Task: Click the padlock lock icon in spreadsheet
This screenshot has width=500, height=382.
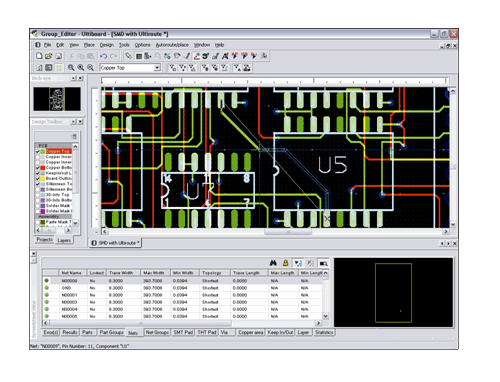Action: point(285,263)
